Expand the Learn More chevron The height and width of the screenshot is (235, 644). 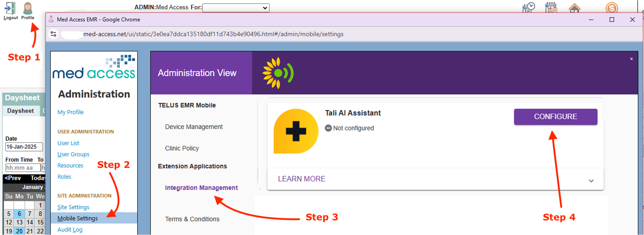(x=591, y=181)
